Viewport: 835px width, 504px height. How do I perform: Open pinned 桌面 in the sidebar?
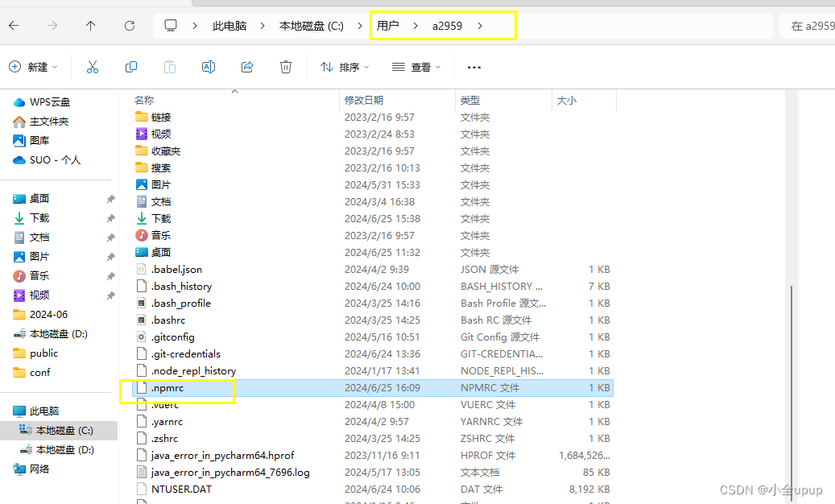click(x=31, y=199)
